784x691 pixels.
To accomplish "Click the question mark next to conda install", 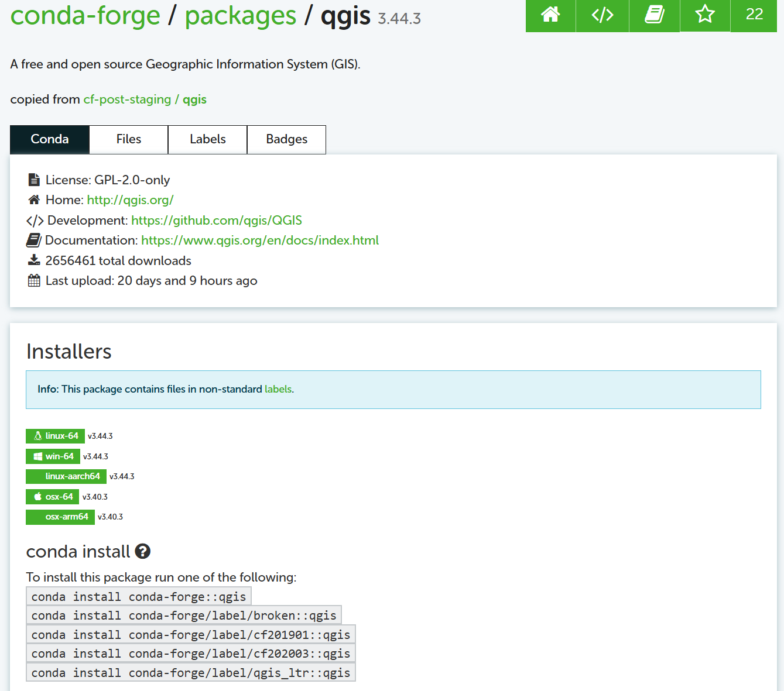I will [x=143, y=551].
